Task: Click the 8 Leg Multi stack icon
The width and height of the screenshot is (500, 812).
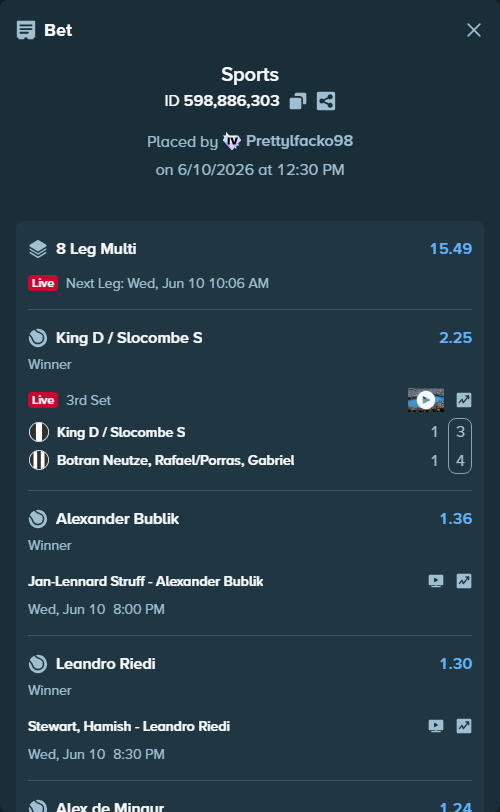Action: (x=38, y=249)
